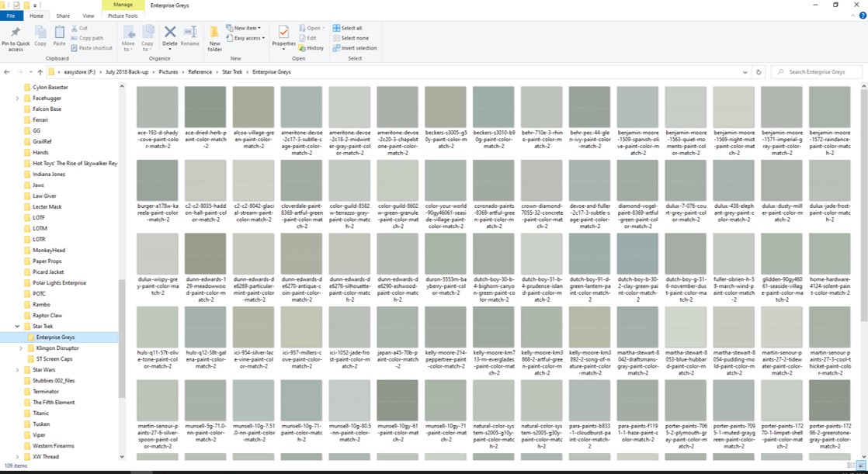Click the navigation pane scrollbar thumb
Screen dimensions: 868x474
tap(122, 338)
